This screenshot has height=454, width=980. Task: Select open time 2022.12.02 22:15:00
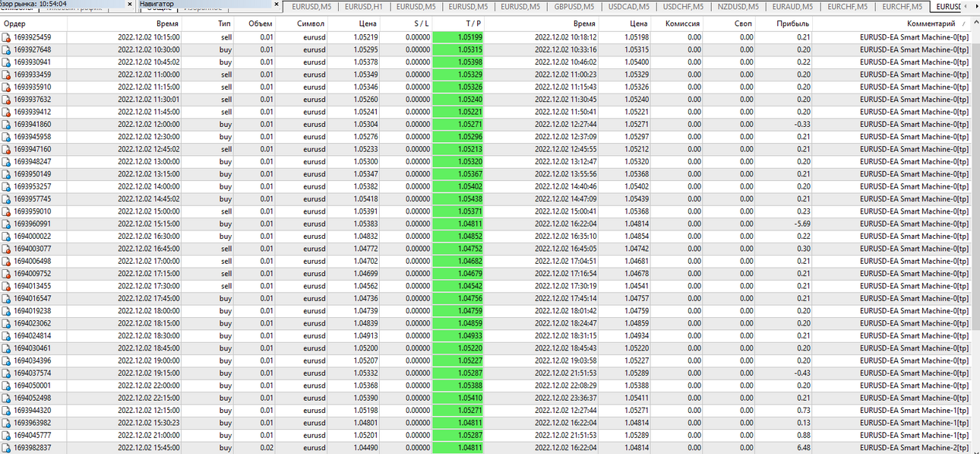click(x=149, y=398)
